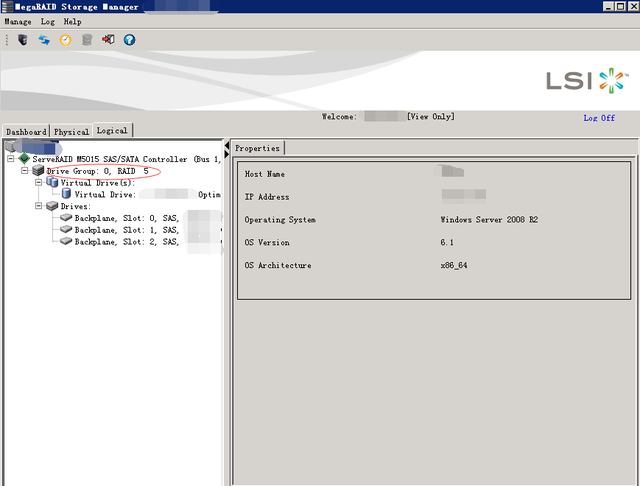
Task: Close the MegaRAID Storage Manager window
Action: [632, 6]
